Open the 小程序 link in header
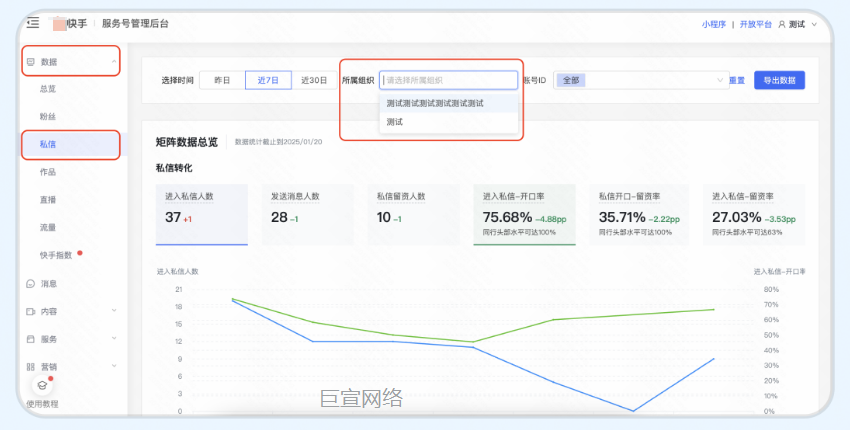The width and height of the screenshot is (850, 430). (x=714, y=23)
